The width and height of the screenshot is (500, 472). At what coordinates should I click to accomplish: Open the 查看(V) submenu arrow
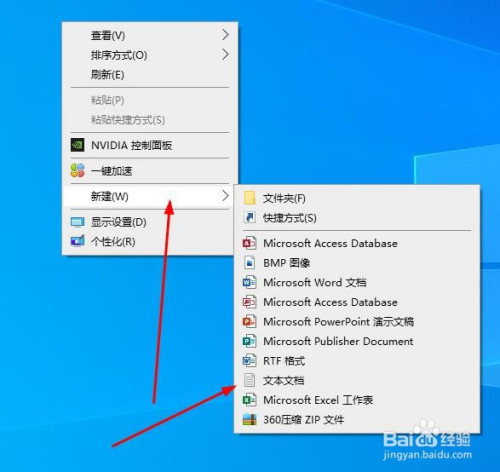(226, 35)
